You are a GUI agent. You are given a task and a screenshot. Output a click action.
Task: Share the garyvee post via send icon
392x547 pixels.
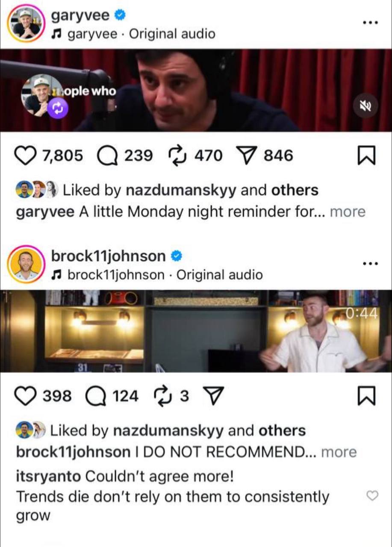point(247,156)
